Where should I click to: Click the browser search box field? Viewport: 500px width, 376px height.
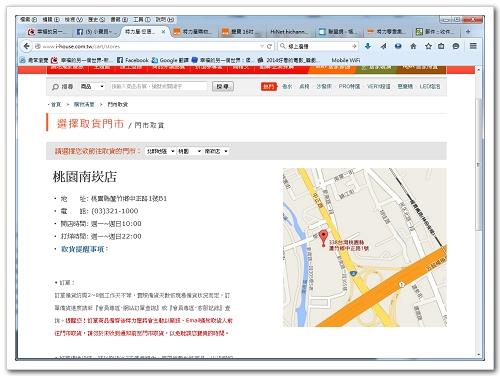click(318, 46)
